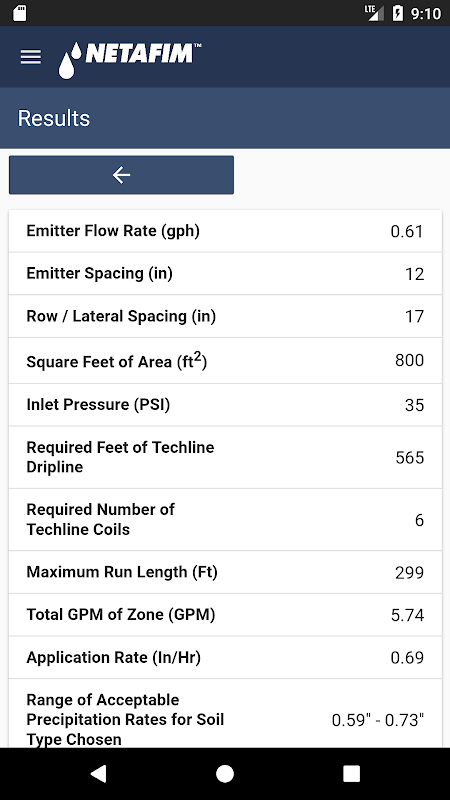The image size is (450, 800).
Task: Tap Required Number of Techline Coils row
Action: (x=225, y=520)
